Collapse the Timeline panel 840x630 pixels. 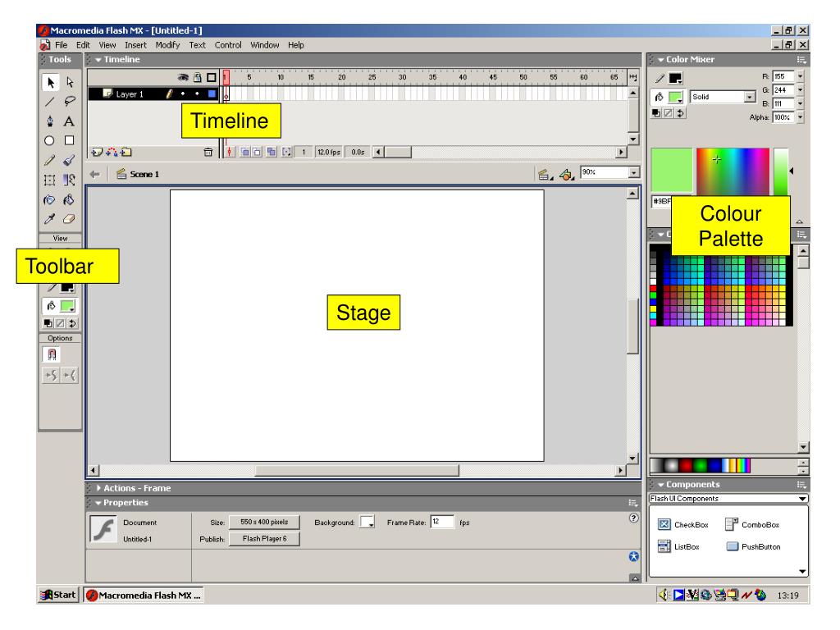[x=98, y=60]
